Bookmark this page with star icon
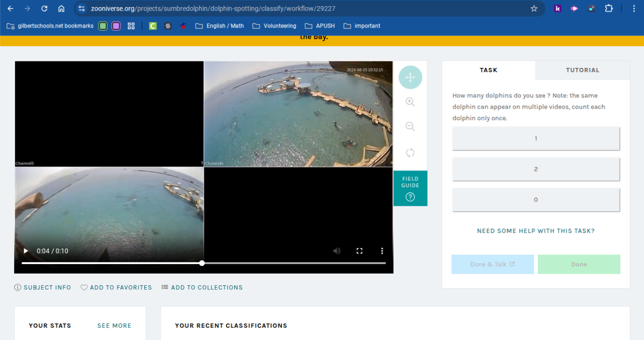 534,9
